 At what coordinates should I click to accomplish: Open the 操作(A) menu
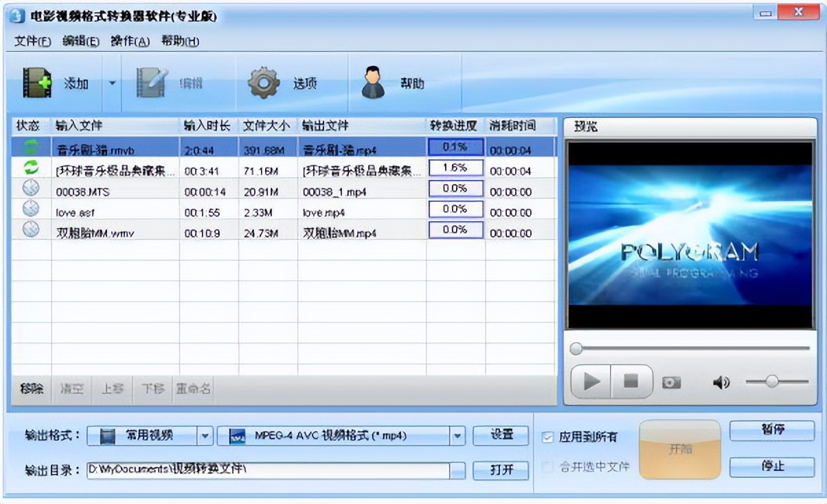point(130,41)
